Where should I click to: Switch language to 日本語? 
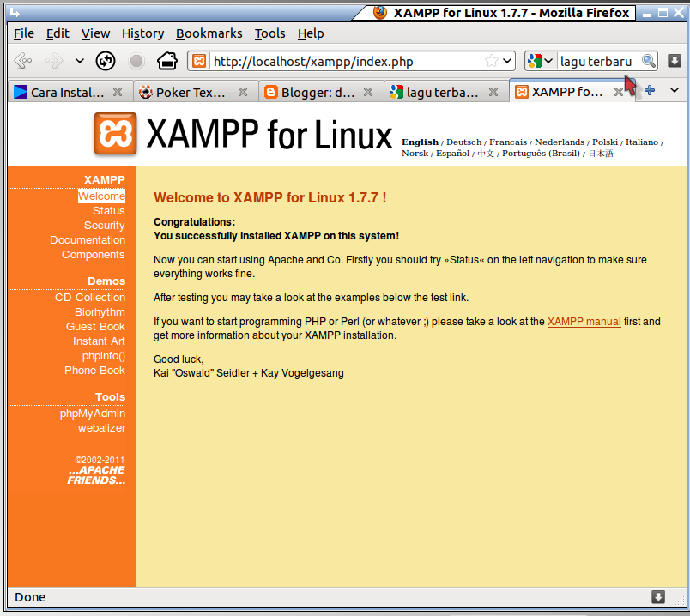[x=601, y=154]
